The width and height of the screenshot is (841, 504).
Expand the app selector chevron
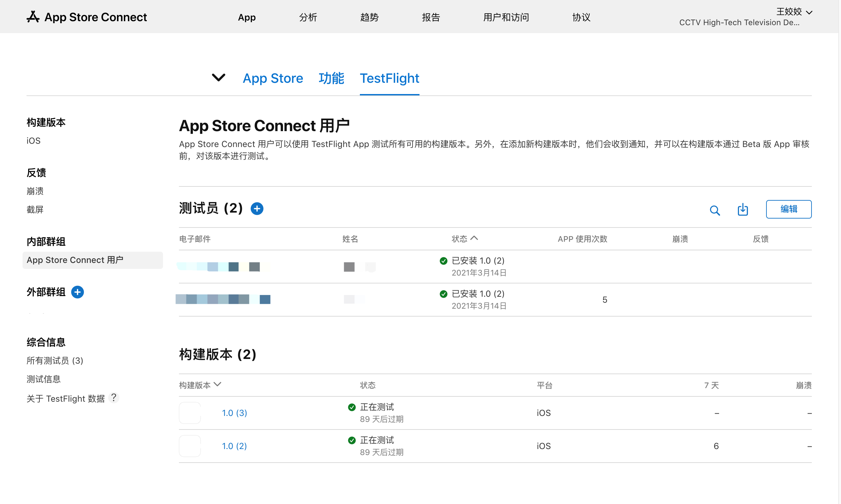[x=218, y=78]
